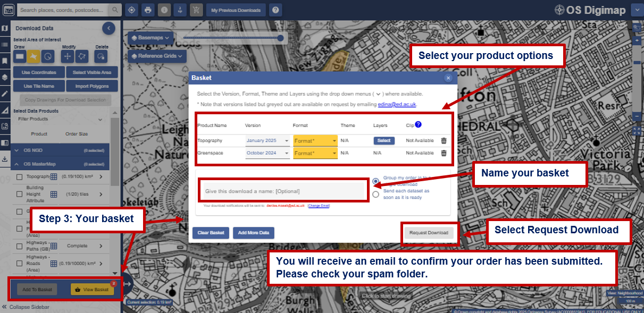
Task: Open My Previous Downloads
Action: tap(236, 10)
